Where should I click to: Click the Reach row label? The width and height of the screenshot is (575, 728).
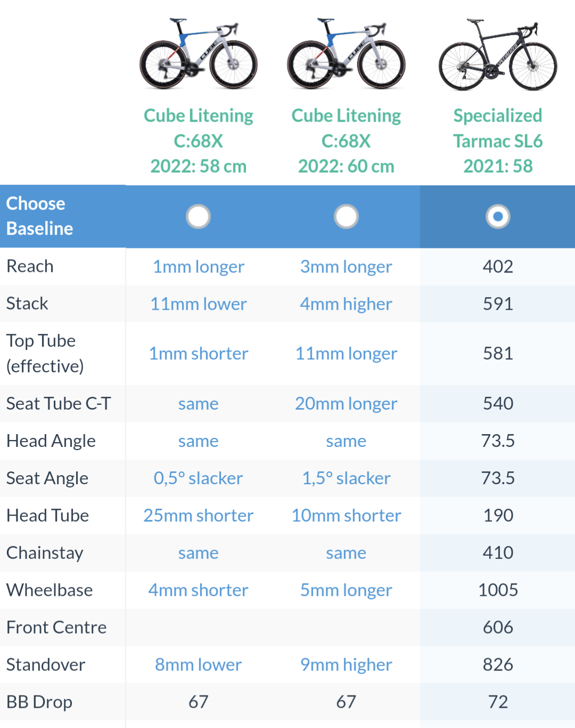(x=30, y=266)
